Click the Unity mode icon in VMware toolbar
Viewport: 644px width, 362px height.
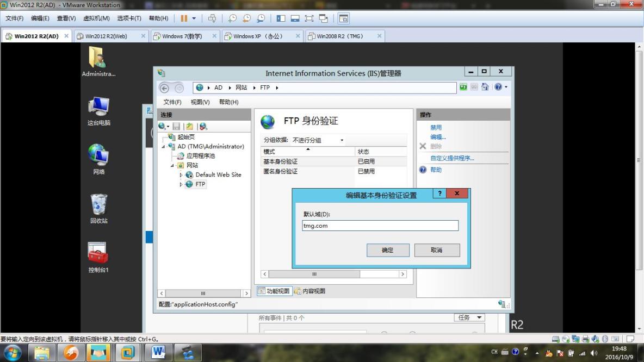pyautogui.click(x=323, y=18)
